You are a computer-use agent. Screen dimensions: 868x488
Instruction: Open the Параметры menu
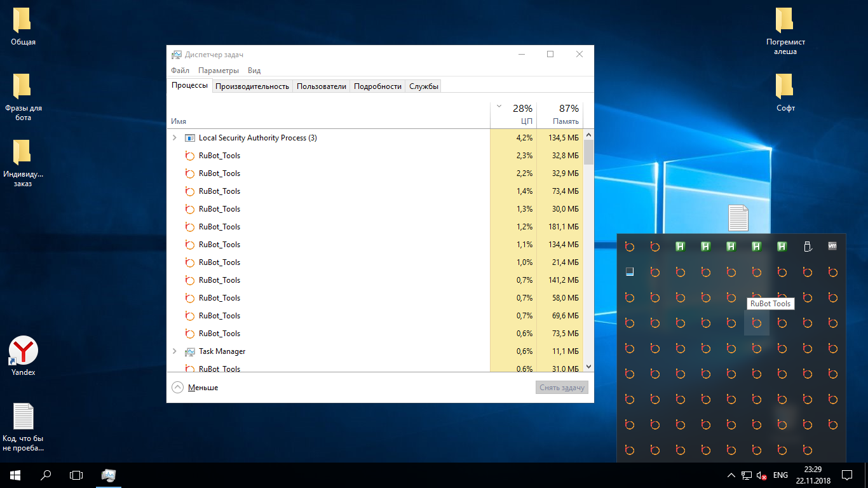point(218,71)
